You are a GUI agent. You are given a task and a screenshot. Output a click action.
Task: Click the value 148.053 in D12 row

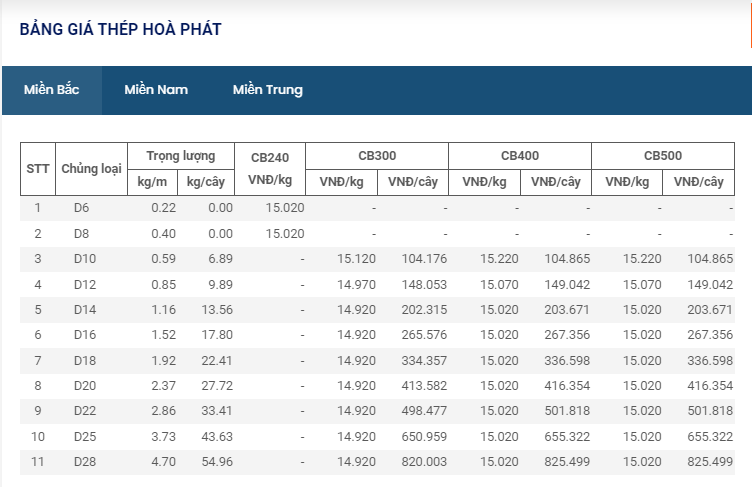[x=424, y=285]
